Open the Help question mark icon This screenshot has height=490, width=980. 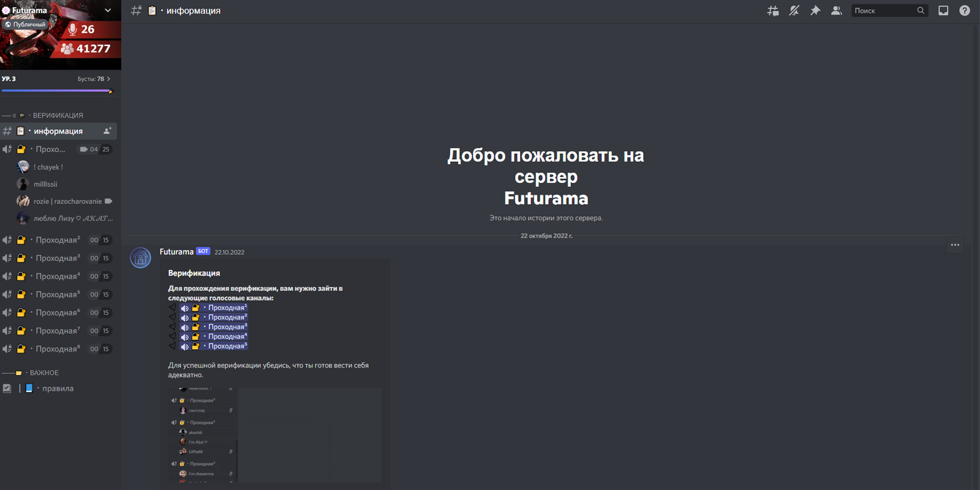(x=965, y=10)
